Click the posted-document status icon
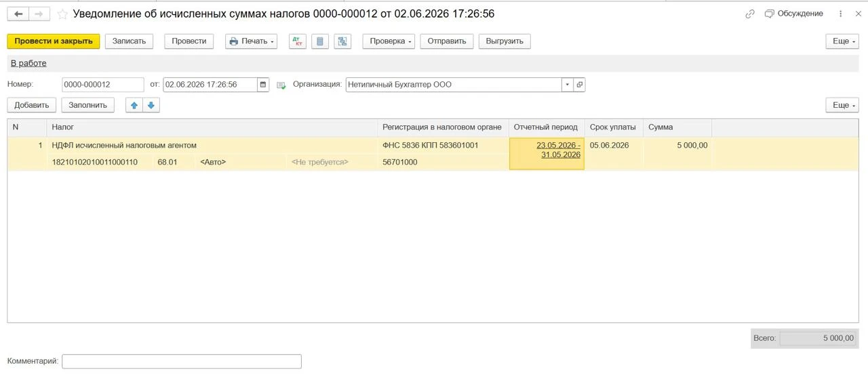Viewport: 868px width, 374px height. click(281, 85)
